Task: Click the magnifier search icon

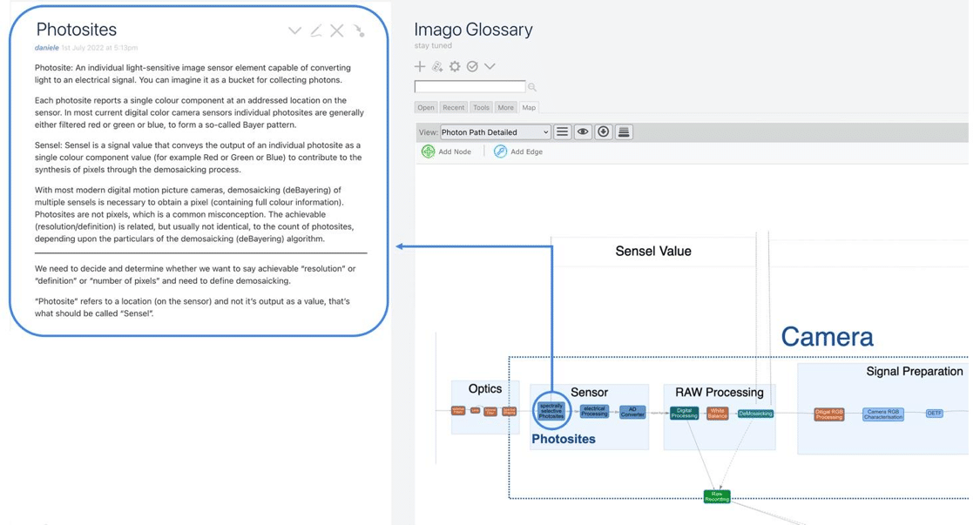Action: coord(532,87)
